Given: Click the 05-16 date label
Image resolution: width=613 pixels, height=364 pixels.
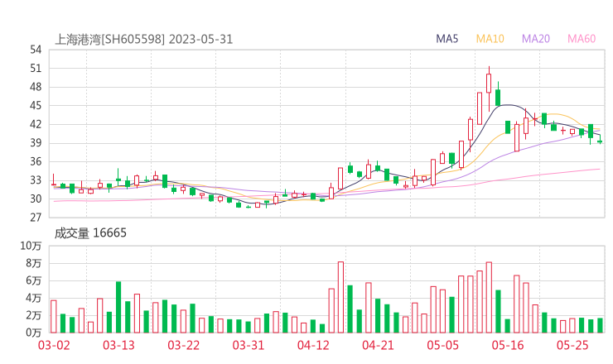Looking at the screenshot, I should [x=508, y=345].
